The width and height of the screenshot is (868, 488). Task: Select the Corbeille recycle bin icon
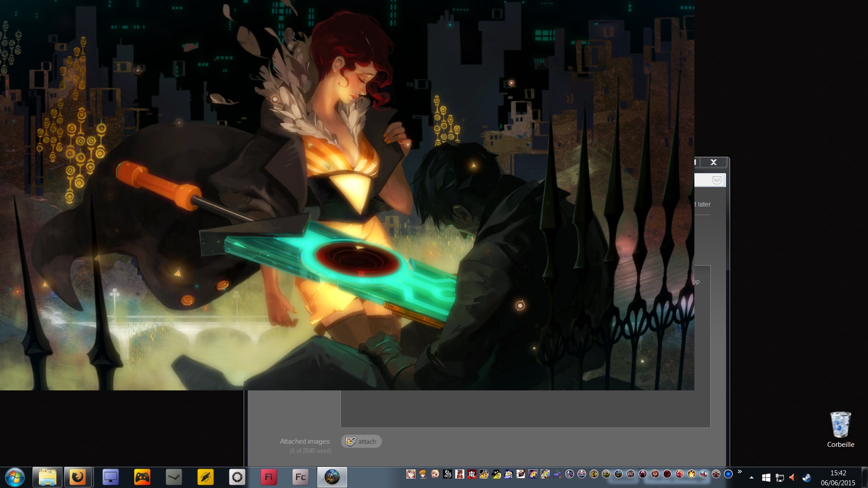click(840, 430)
